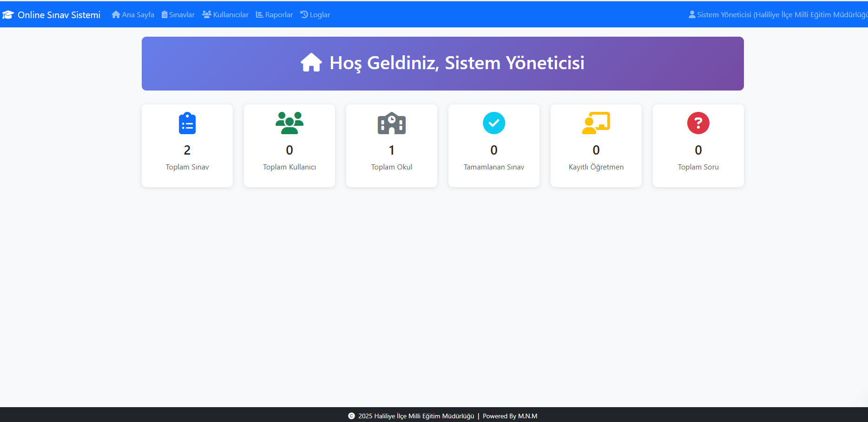
Task: Select the green Toplam Kullanıcı group icon
Action: 289,123
